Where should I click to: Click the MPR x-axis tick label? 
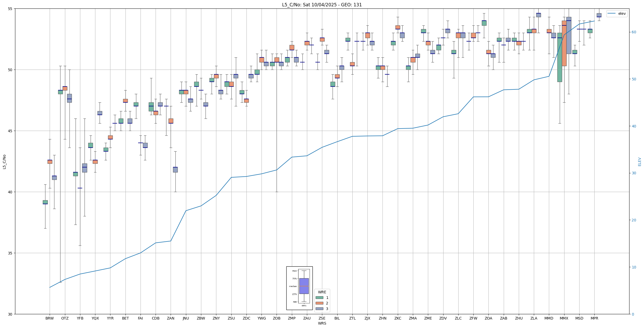594,318
